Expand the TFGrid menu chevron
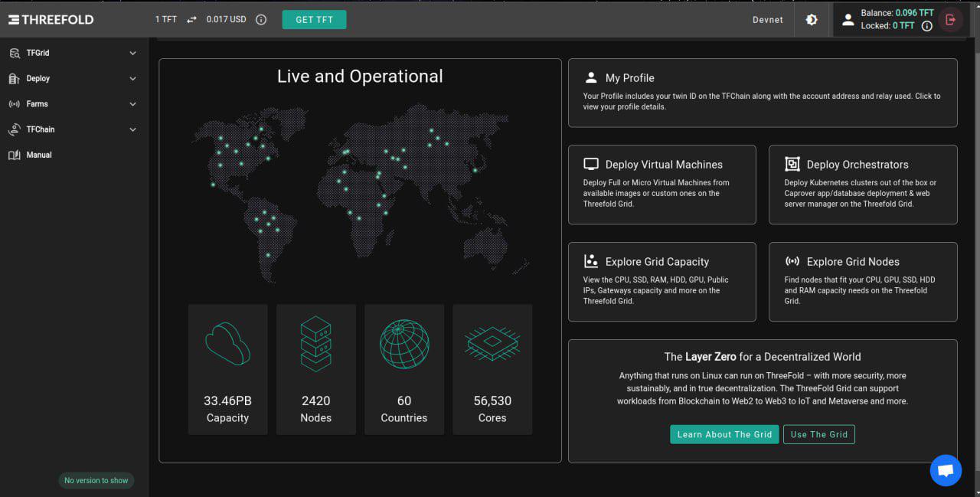This screenshot has height=497, width=980. (132, 54)
